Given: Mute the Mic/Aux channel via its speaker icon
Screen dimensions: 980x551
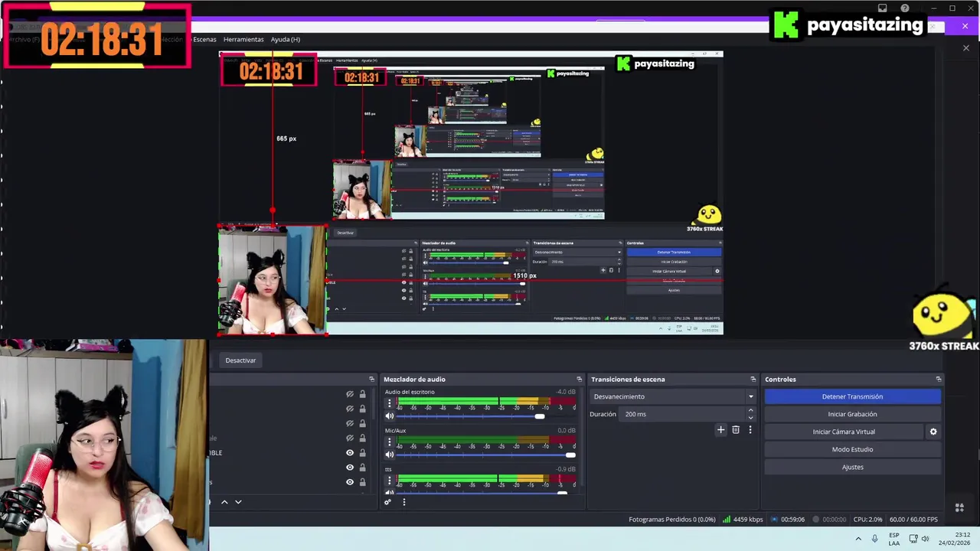Looking at the screenshot, I should 389,455.
